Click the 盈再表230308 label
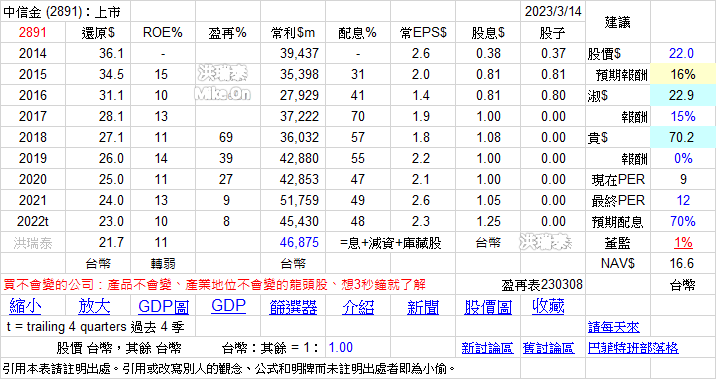Viewport: 716px width, 379px height. coord(542,285)
